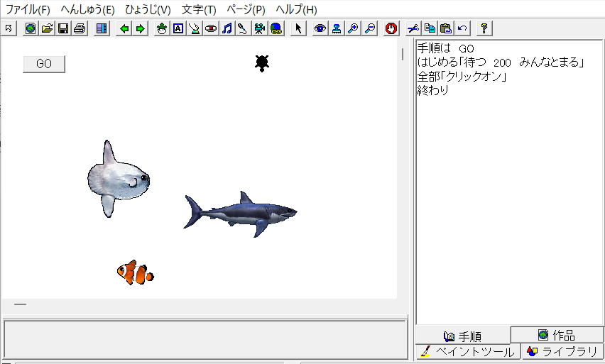This screenshot has width=605, height=364.
Task: Paste using the clipboard icon
Action: tap(446, 28)
